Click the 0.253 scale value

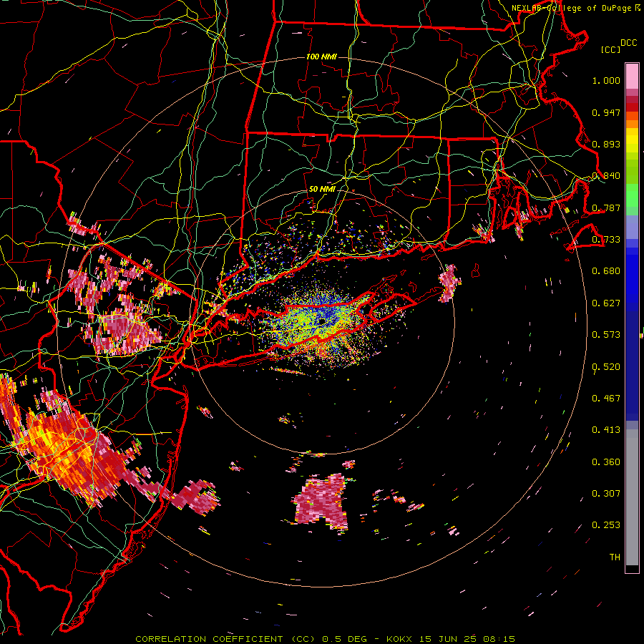click(x=606, y=525)
